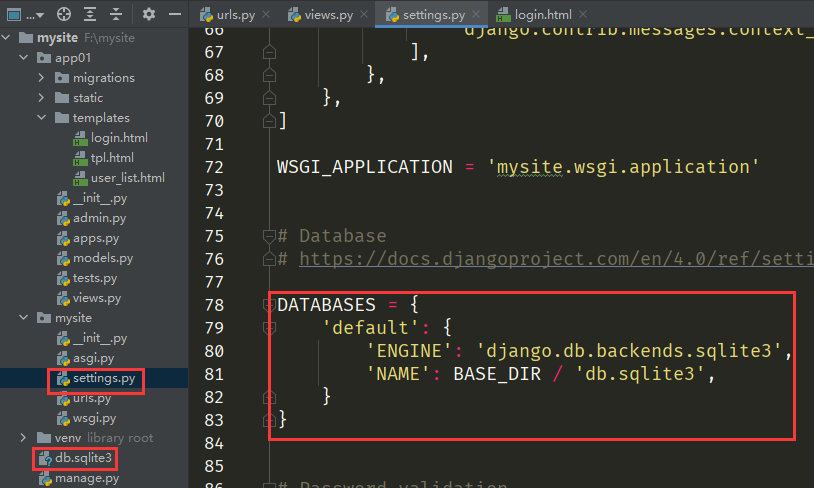
Task: Open project panel settings gear
Action: pos(149,14)
